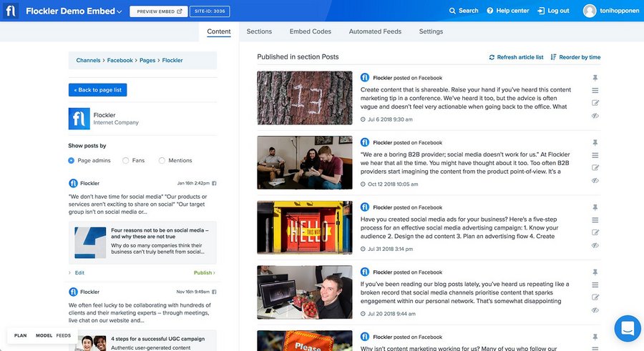
Task: Go to the Settings tab
Action: tap(431, 31)
